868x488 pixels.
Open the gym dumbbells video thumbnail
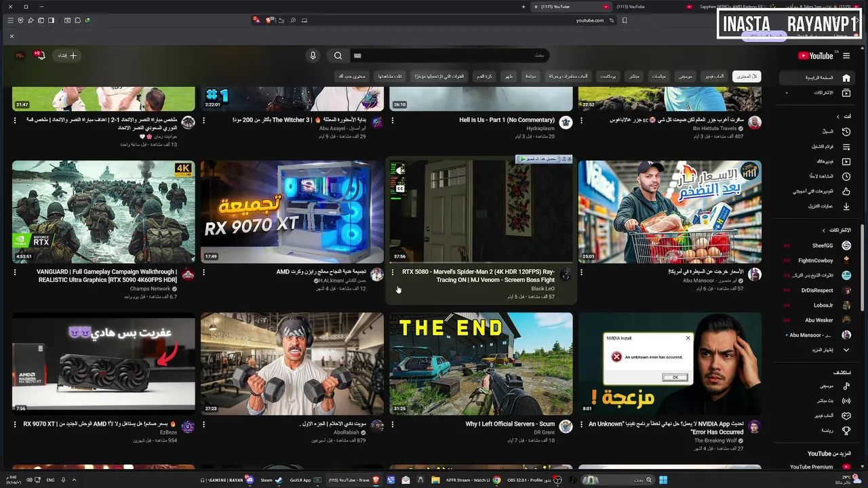(x=292, y=363)
